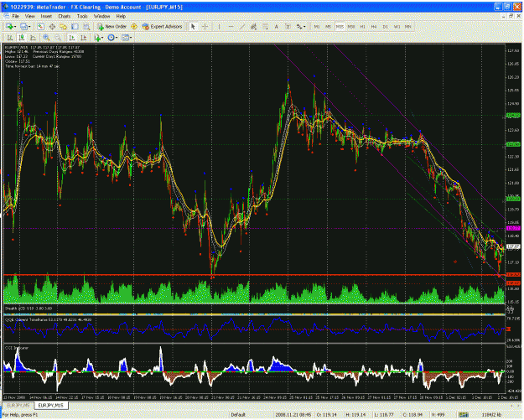Open the Window menu
The height and width of the screenshot is (420, 524).
pyautogui.click(x=101, y=16)
